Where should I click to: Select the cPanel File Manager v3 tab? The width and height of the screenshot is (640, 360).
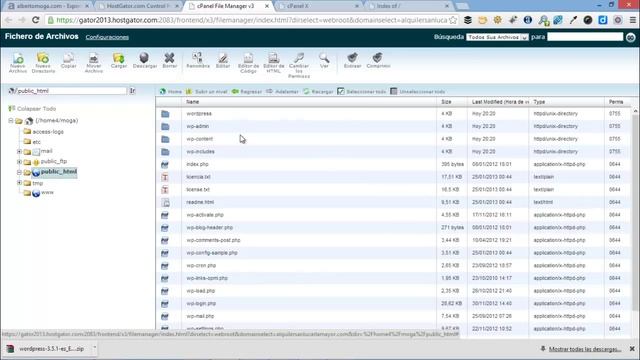point(229,6)
